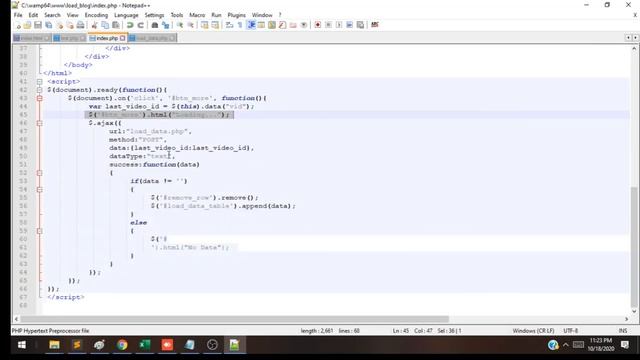Screen dimensions: 640x360
Task: Click the Open file toolbar icon
Action: click(27, 25)
